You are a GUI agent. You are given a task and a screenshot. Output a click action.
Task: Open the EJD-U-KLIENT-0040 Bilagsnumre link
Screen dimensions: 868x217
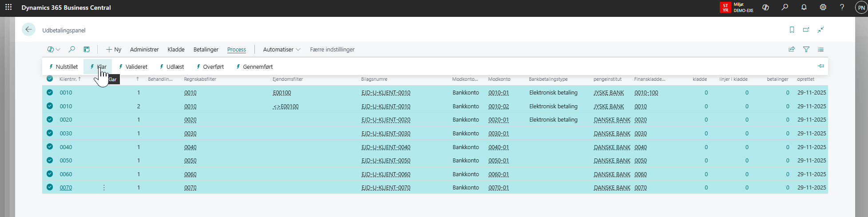(386, 147)
